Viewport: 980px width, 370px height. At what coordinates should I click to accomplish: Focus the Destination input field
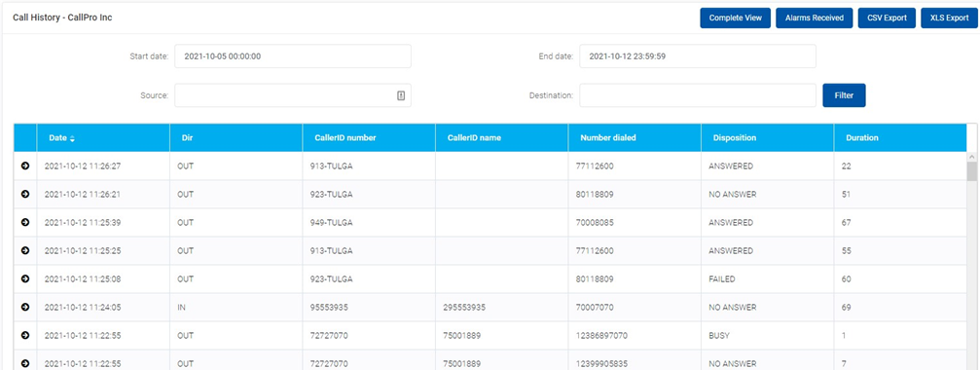[x=698, y=95]
